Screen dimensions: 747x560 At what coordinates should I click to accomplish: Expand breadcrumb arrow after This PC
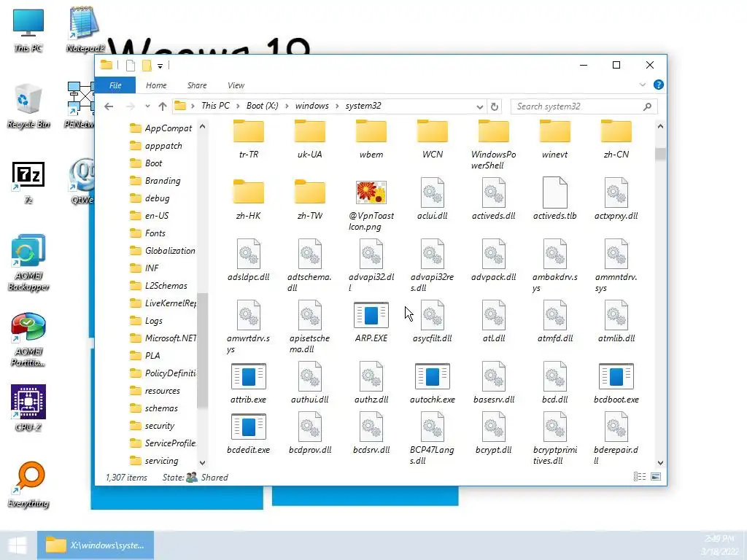point(238,106)
